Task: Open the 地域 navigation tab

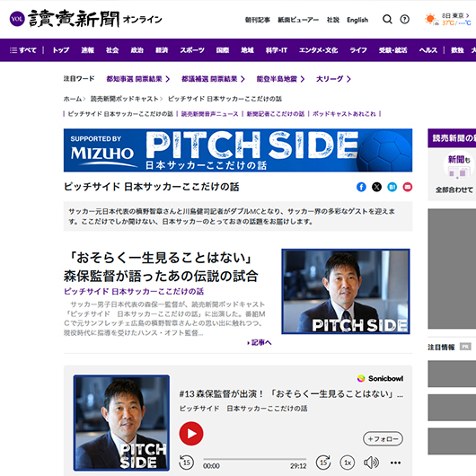Action: (247, 50)
